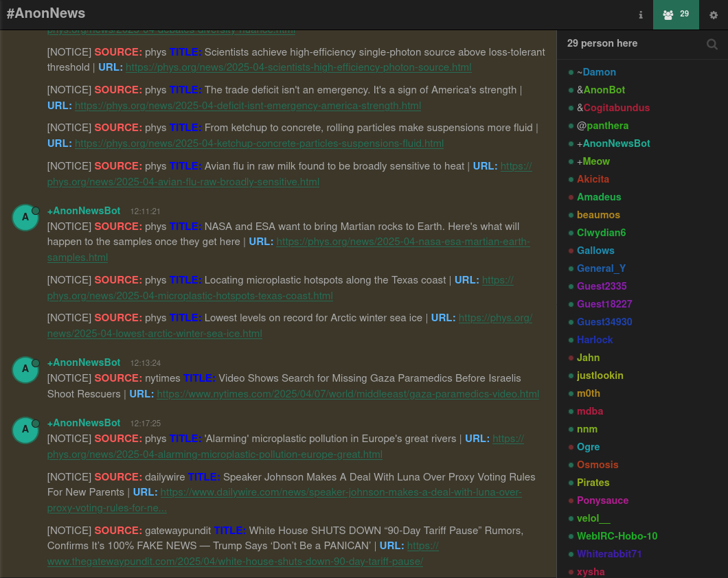Select user mdba in the nicklist
Viewport: 728px width, 578px height.
pos(590,411)
